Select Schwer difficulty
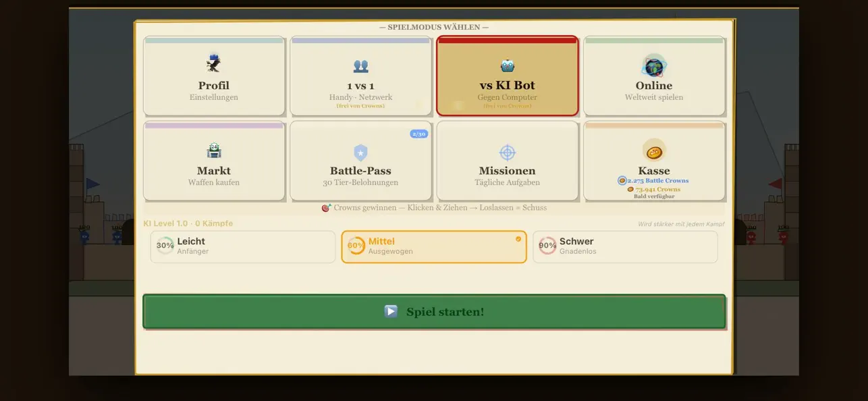Viewport: 868px width, 401px height. coord(625,246)
